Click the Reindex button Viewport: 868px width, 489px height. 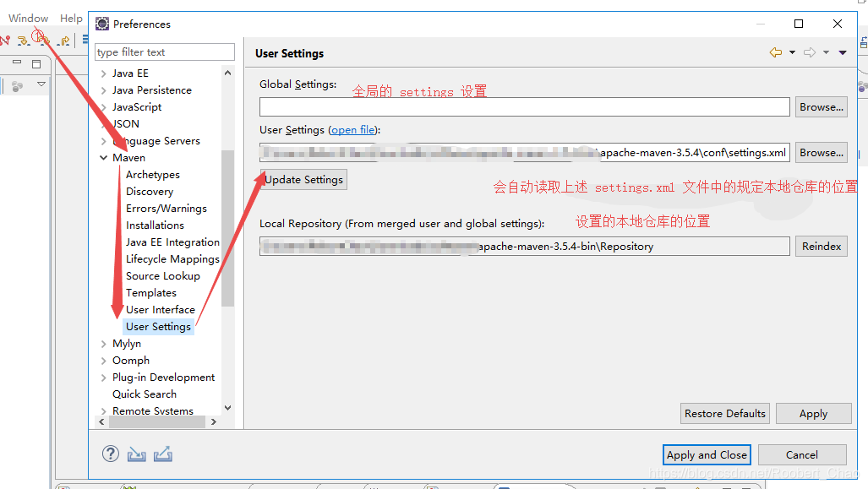coord(821,246)
